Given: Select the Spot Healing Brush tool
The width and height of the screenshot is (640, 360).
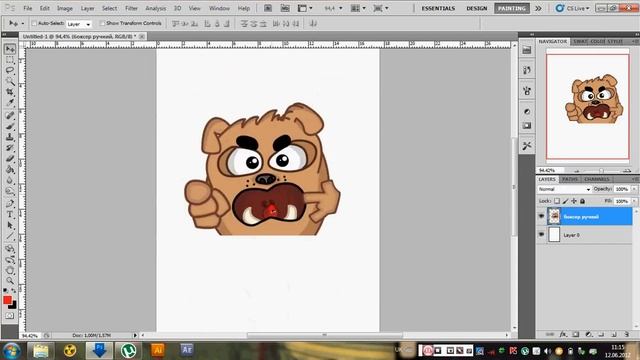Looking at the screenshot, I should click(10, 116).
